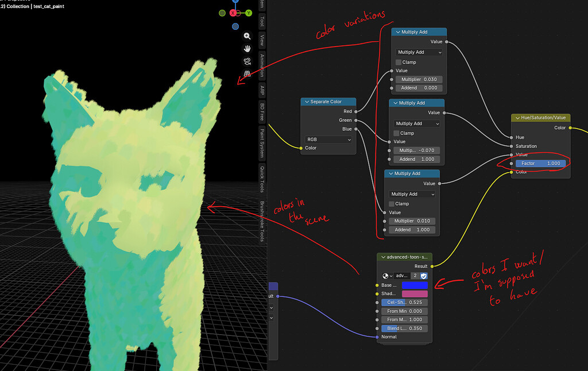The image size is (588, 371).
Task: Click the blue negative-Z gizmo circle below the axes
Action: pos(235,26)
